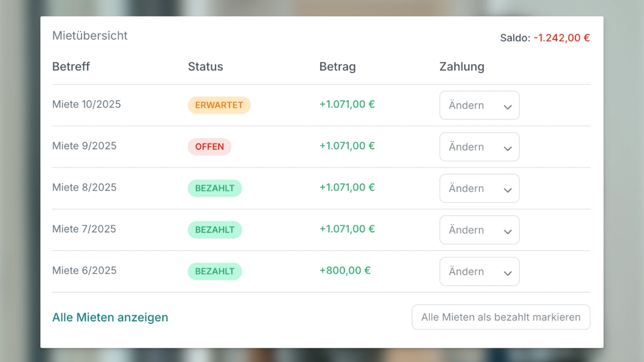Click the +800,00 € amount
Image resolution: width=644 pixels, height=362 pixels.
[345, 270]
